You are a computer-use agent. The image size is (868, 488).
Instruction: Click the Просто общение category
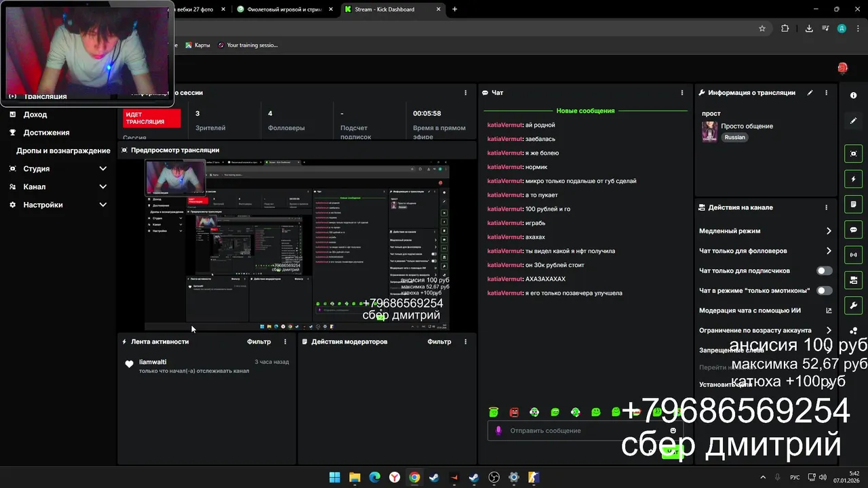click(747, 126)
